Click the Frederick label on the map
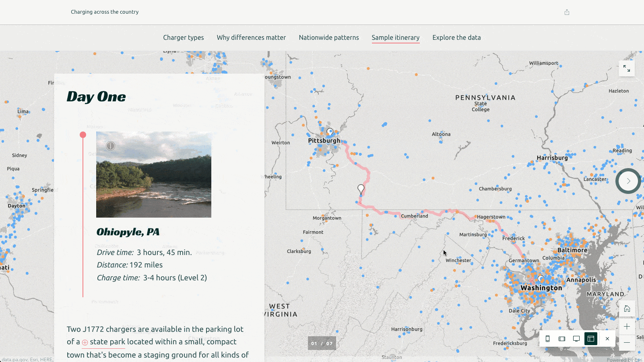The height and width of the screenshot is (362, 644). point(514,239)
